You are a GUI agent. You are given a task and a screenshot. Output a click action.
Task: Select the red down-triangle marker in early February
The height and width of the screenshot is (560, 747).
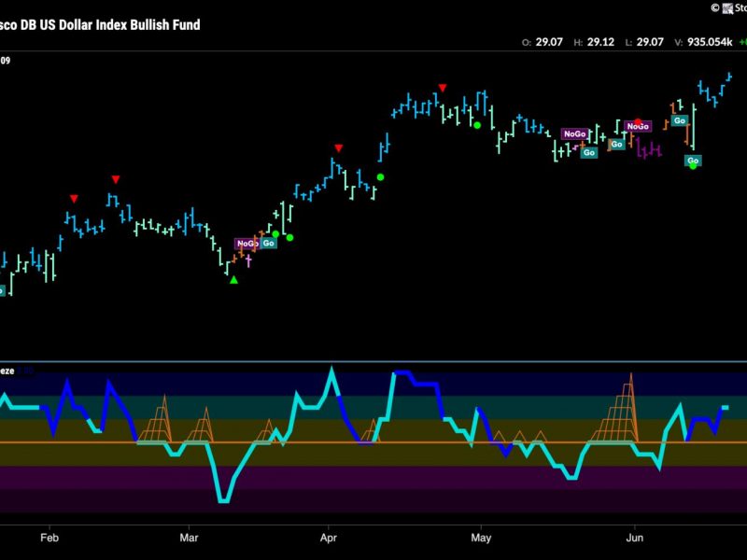coord(74,199)
